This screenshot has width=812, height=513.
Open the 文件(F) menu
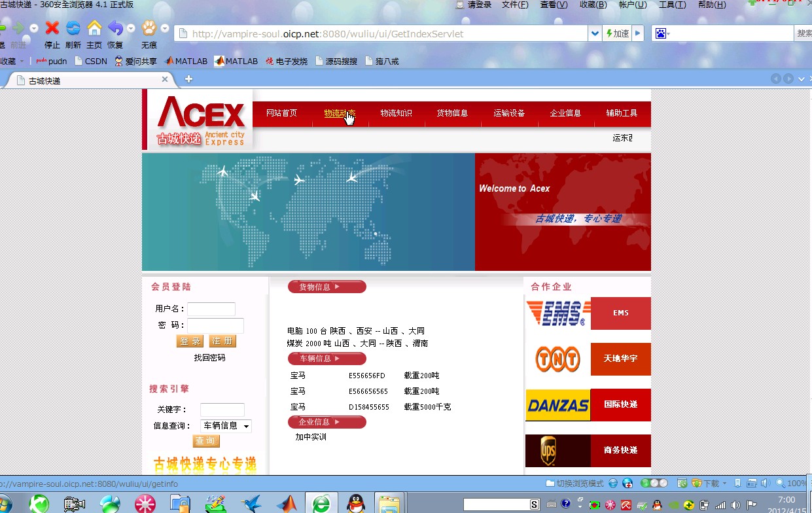pyautogui.click(x=515, y=5)
